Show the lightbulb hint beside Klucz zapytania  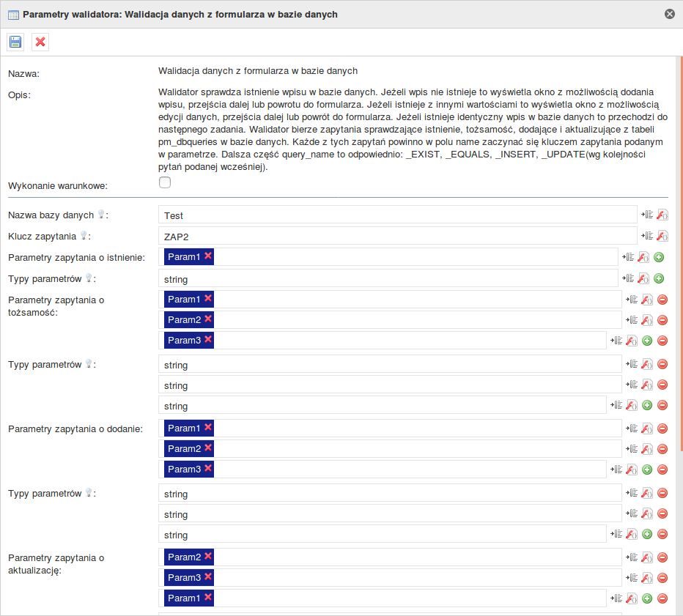(x=84, y=236)
